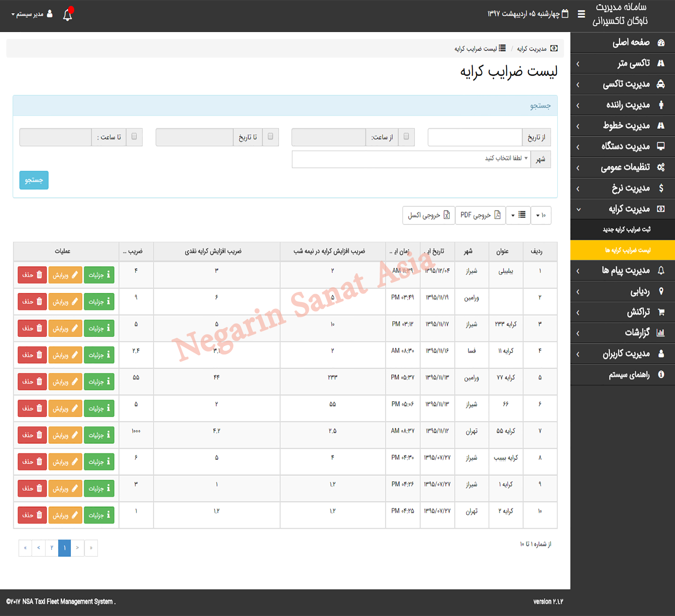
Task: Click the list icon in breadcrumb لیست ضرایب کرایه
Action: tap(502, 48)
